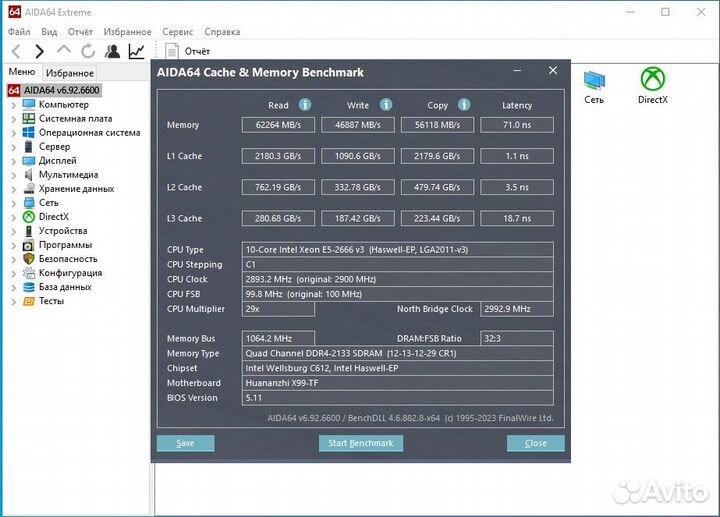Click the Read info icon

tap(305, 105)
